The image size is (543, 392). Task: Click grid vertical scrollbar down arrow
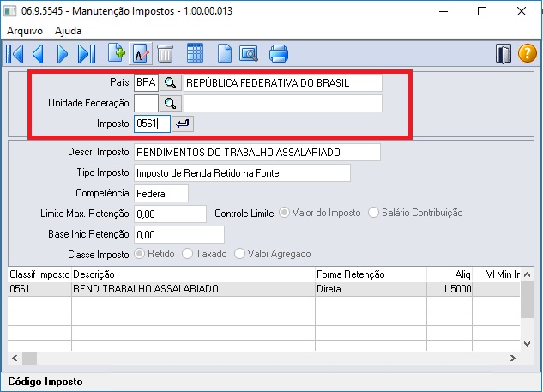click(527, 344)
